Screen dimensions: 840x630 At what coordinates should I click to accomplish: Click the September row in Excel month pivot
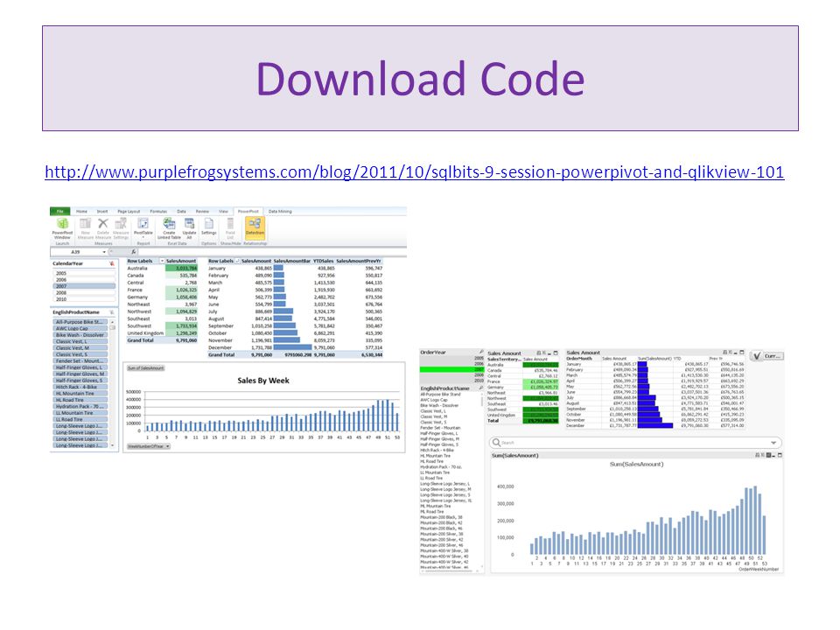[295, 325]
